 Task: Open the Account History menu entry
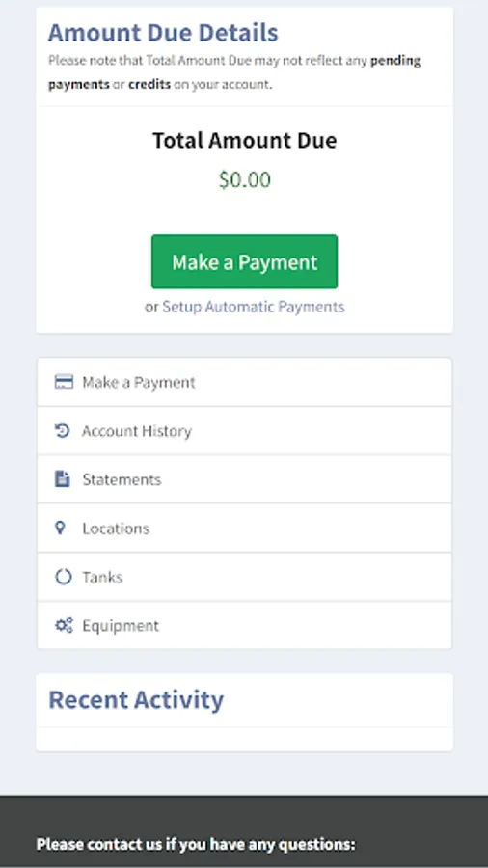[x=245, y=431]
